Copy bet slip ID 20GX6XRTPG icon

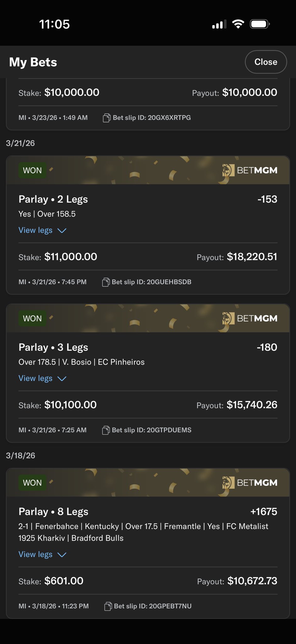(x=107, y=118)
